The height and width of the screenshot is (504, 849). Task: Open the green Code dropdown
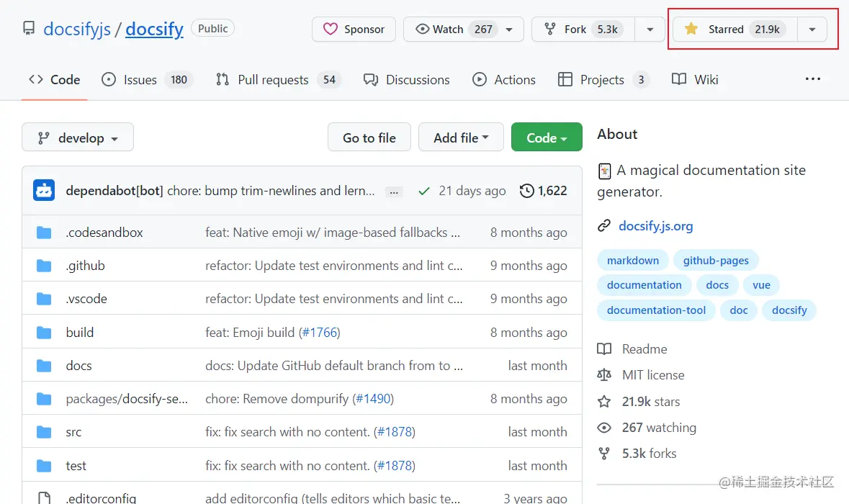(547, 138)
